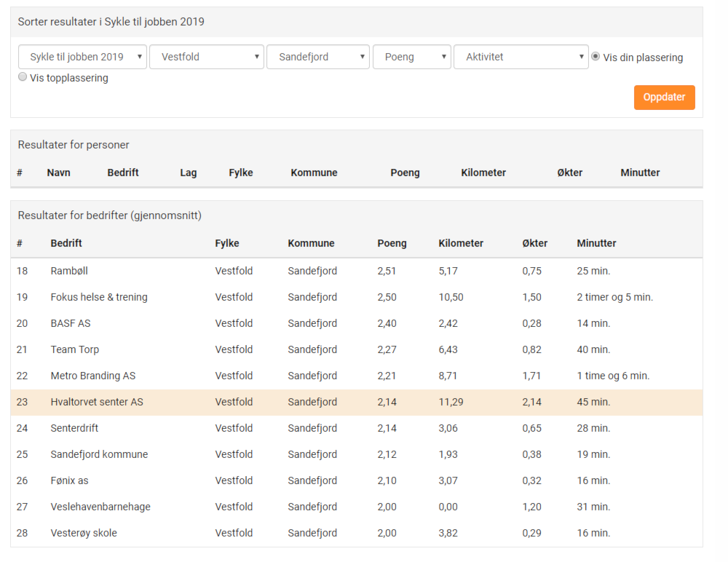This screenshot has height=562, width=728.
Task: Click Resultater for bedrifter (gjennomsnitt) heading
Action: (x=110, y=215)
